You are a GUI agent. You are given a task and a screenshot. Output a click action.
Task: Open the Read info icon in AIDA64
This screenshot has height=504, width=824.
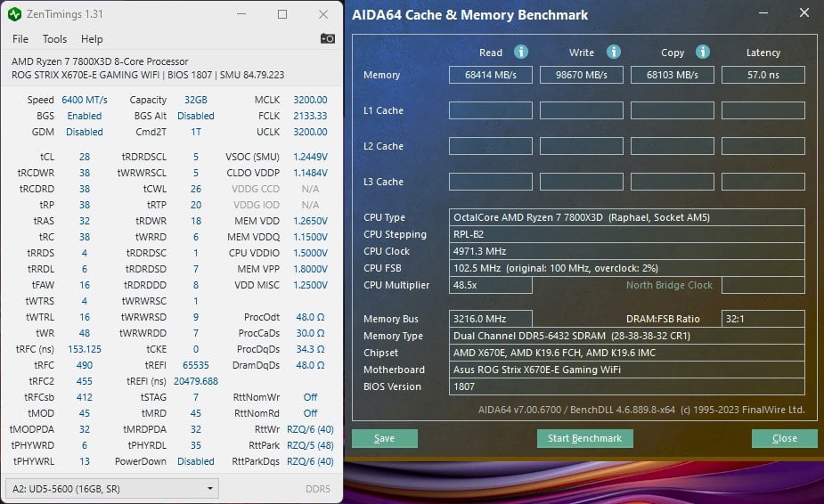tap(521, 52)
